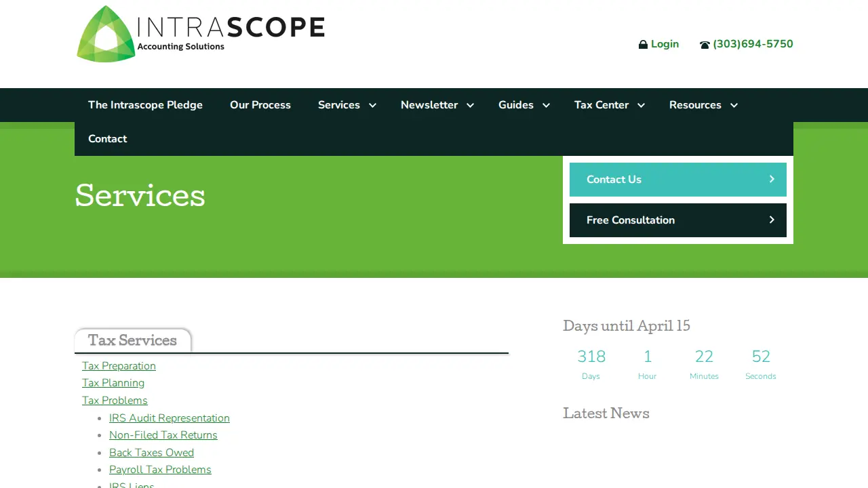868x488 pixels.
Task: Open the Guides navigation item
Action: (516, 105)
